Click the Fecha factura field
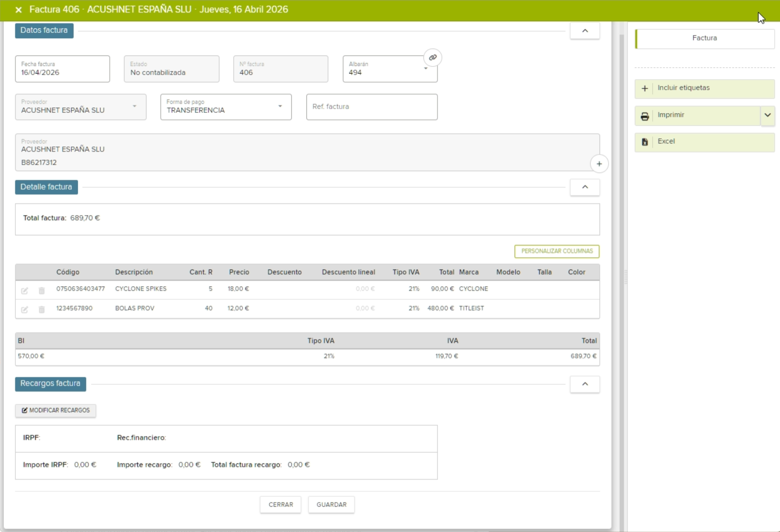The width and height of the screenshot is (780, 532). click(x=62, y=69)
